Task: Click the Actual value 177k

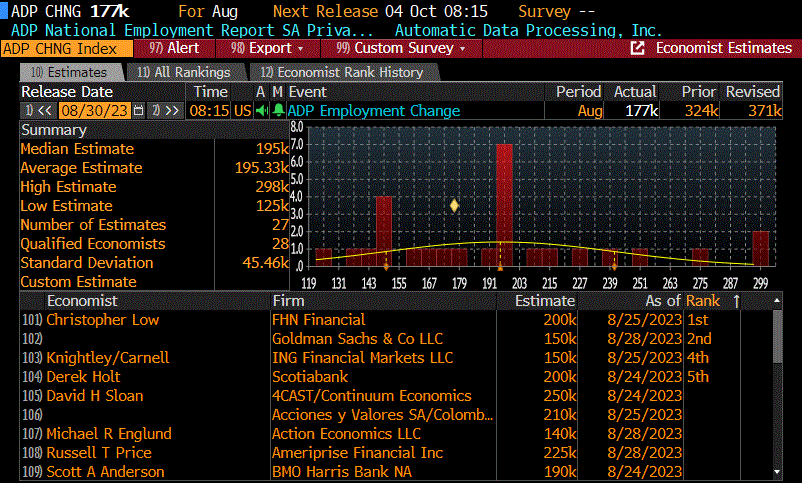Action: [x=641, y=111]
